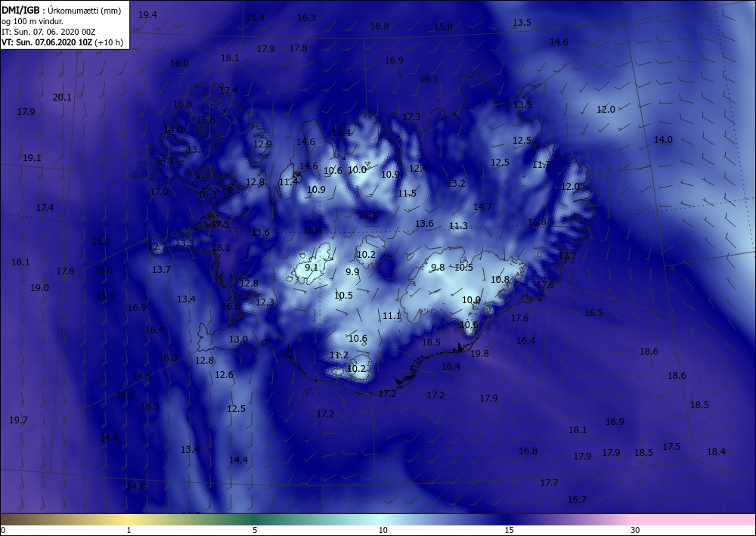
Task: Click the 'og 100 m vindur.' legend line
Action: click(x=33, y=21)
